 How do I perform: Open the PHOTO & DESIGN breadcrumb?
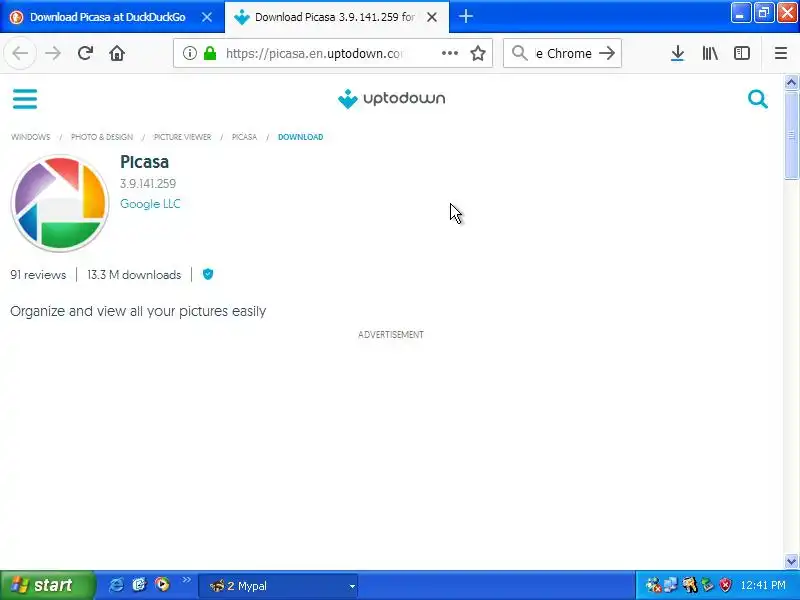coord(102,137)
